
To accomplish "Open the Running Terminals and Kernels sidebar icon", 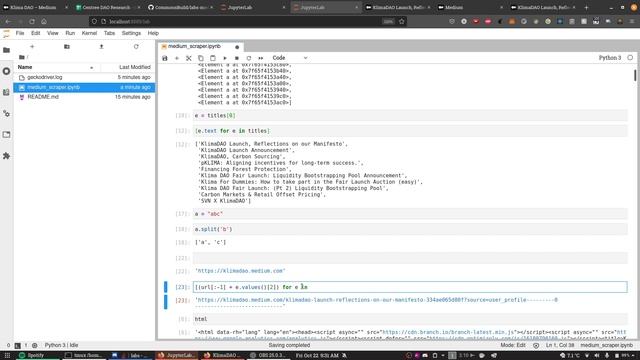I will click(7, 71).
